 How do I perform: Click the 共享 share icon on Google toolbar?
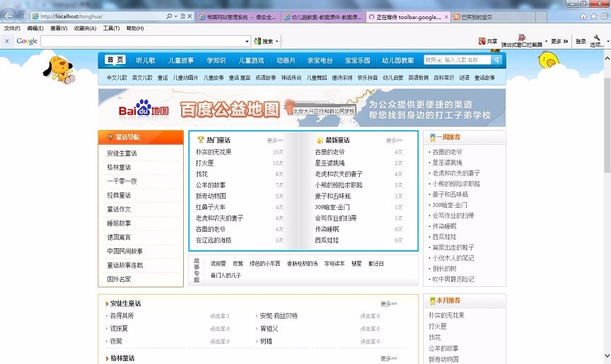(488, 41)
